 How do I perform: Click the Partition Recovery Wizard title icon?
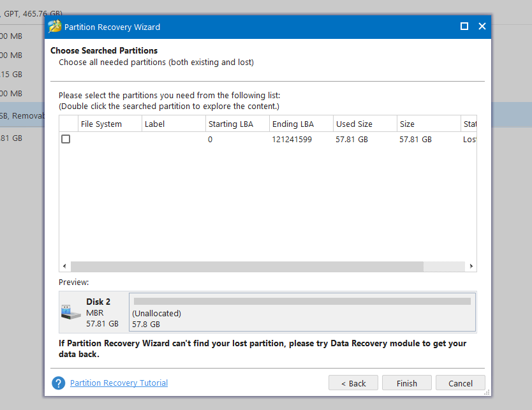pos(55,27)
